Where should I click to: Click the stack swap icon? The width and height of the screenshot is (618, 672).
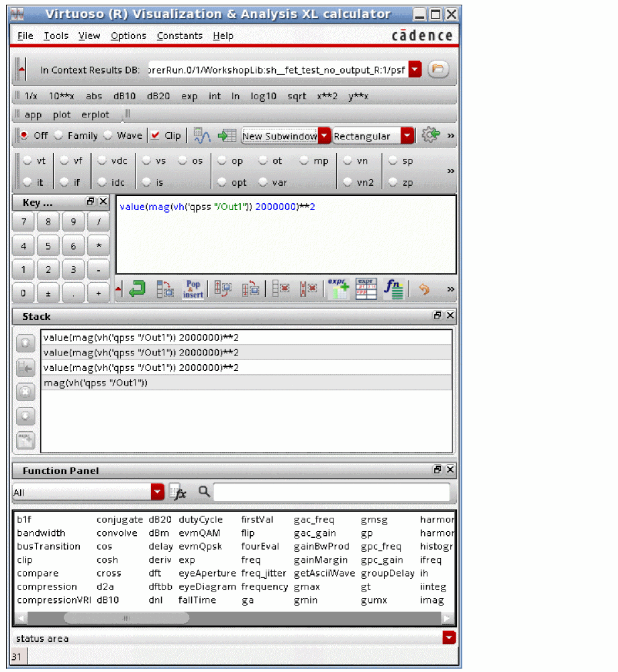[223, 288]
